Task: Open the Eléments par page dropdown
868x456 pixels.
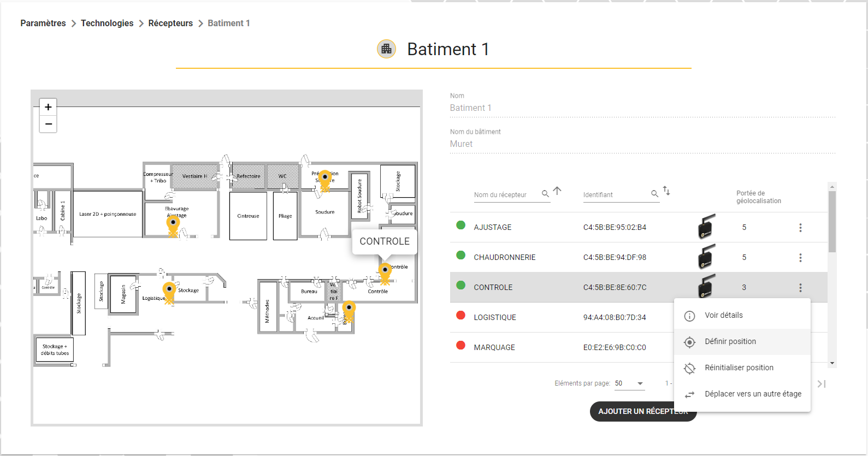Action: click(630, 383)
